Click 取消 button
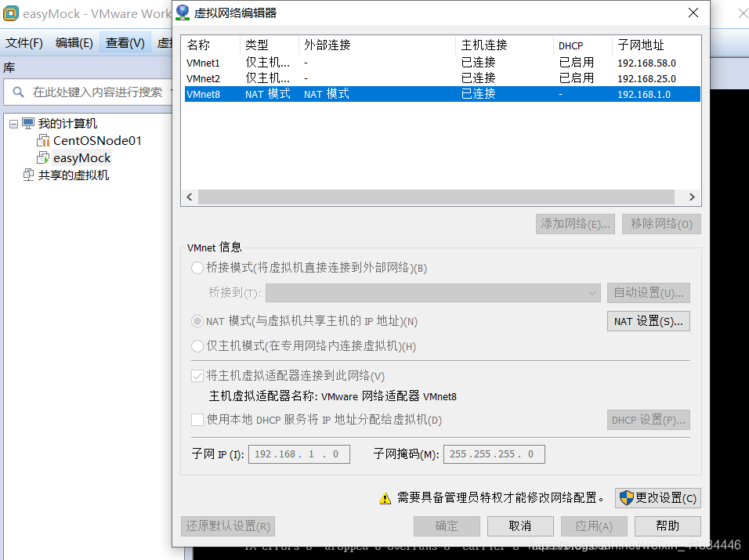The width and height of the screenshot is (749, 560). 520,526
